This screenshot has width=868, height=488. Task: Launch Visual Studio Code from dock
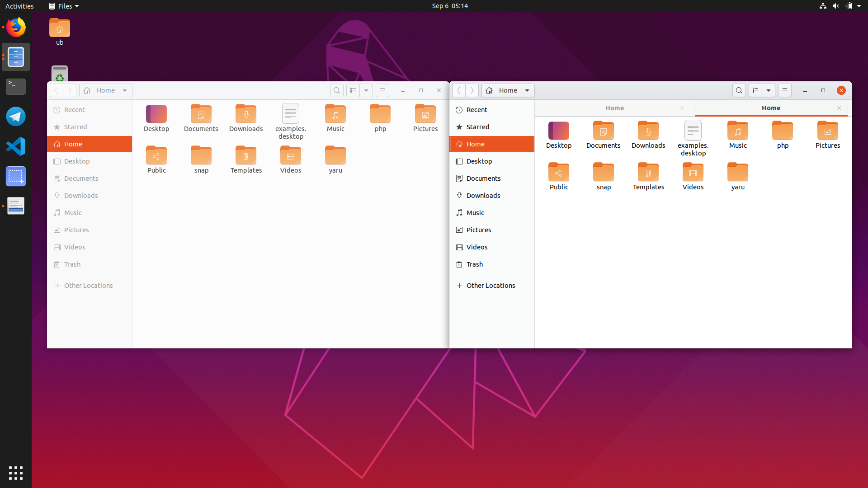tap(16, 146)
